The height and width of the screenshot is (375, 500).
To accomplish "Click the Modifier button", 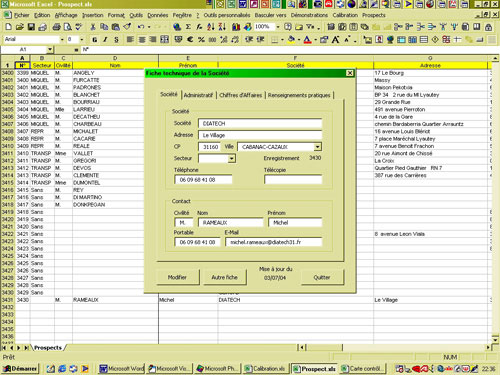I will pyautogui.click(x=177, y=277).
